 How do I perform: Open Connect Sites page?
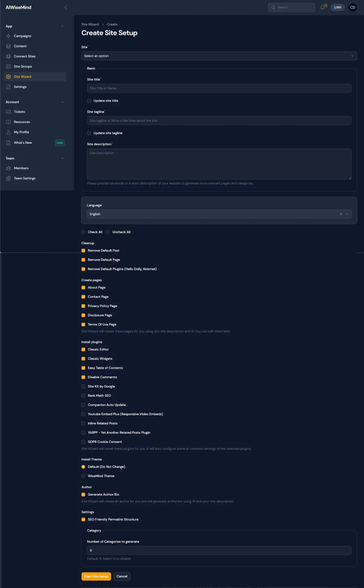coord(35,57)
